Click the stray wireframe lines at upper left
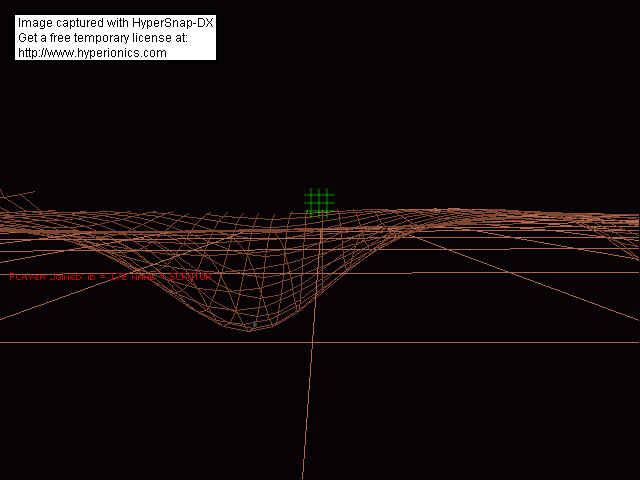The width and height of the screenshot is (640, 480). tap(18, 195)
